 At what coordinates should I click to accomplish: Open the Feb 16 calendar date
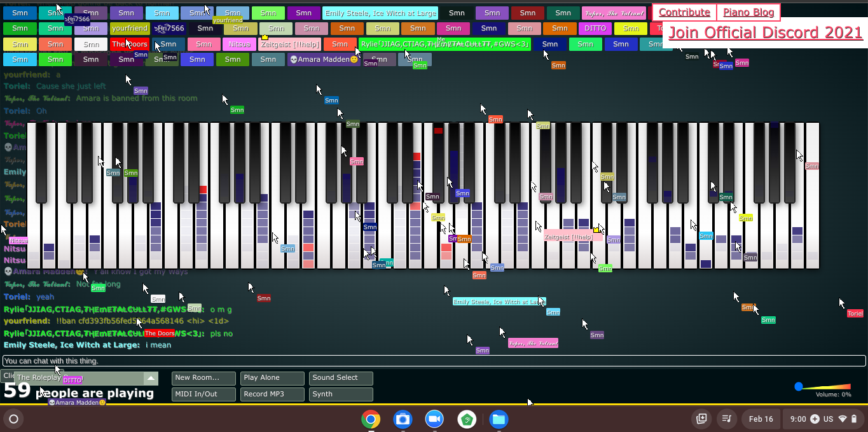761,419
